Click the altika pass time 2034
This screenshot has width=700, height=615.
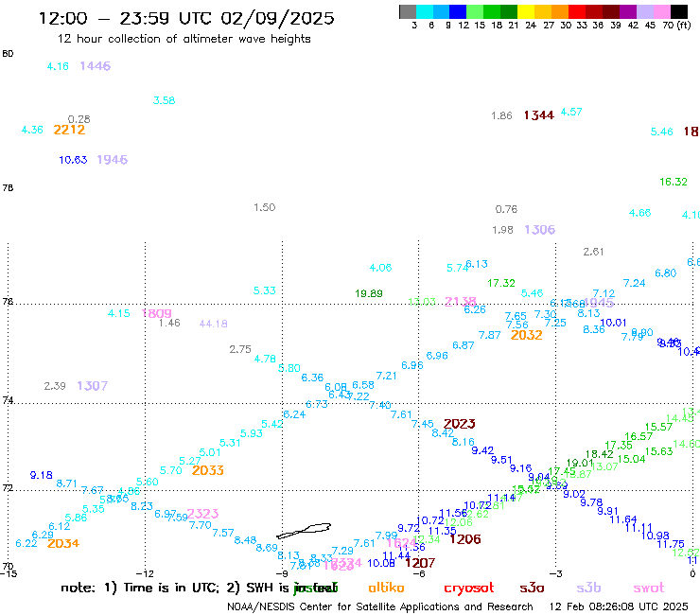pos(63,543)
